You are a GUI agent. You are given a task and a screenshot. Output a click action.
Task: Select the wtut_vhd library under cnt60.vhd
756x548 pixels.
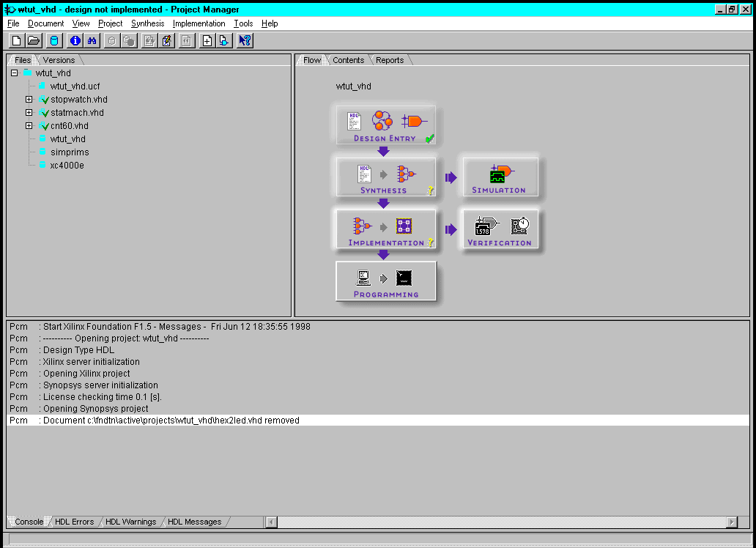pyautogui.click(x=67, y=139)
